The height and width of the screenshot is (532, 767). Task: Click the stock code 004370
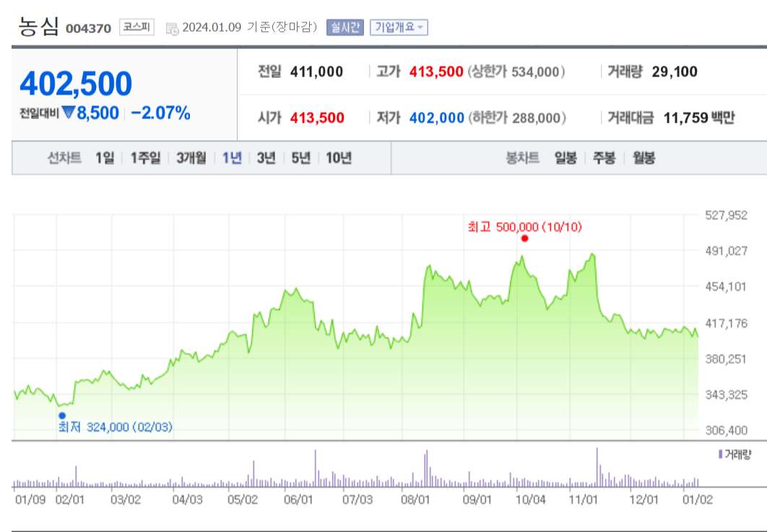89,28
